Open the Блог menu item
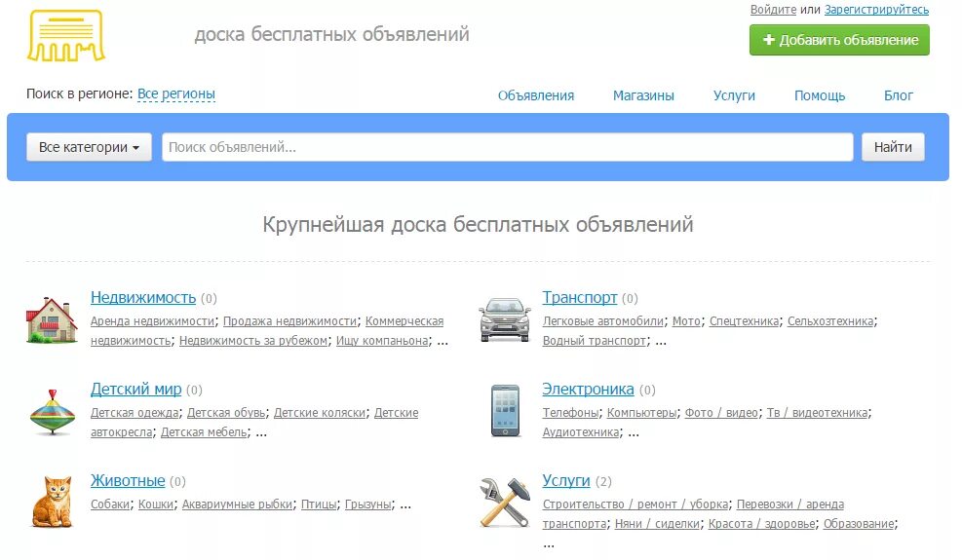This screenshot has width=962, height=560. [899, 95]
